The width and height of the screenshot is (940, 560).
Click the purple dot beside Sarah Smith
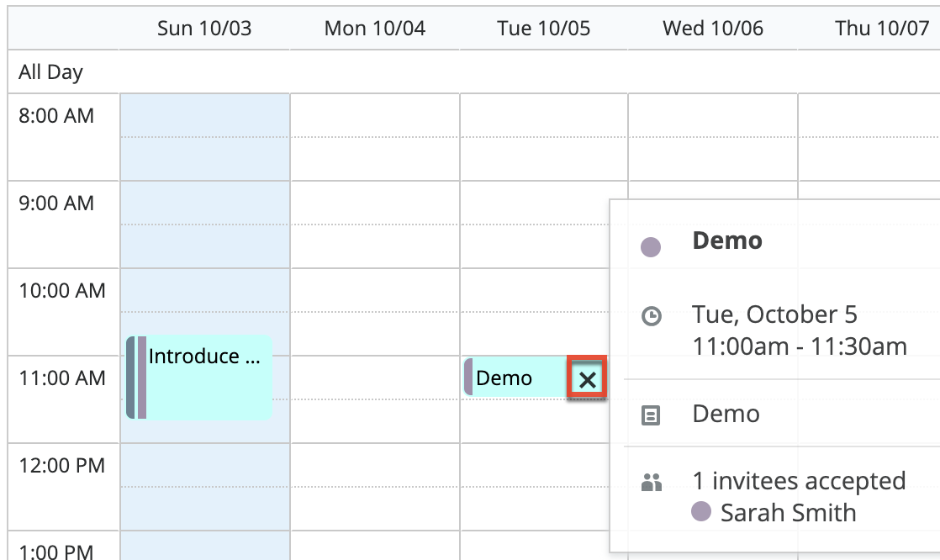point(701,512)
